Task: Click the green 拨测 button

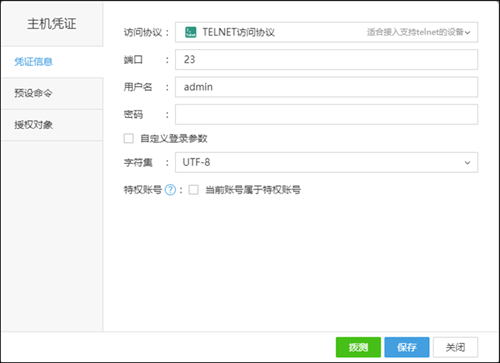Action: [x=358, y=347]
